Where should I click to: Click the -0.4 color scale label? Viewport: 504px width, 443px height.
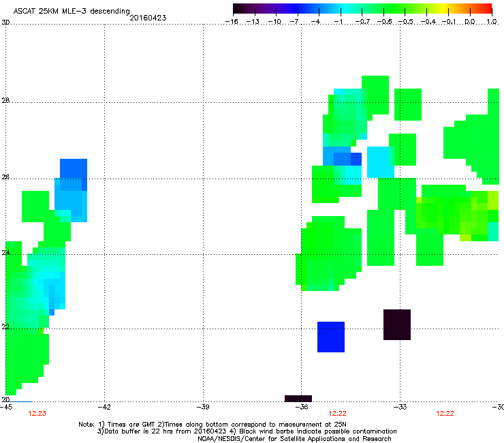pyautogui.click(x=428, y=22)
